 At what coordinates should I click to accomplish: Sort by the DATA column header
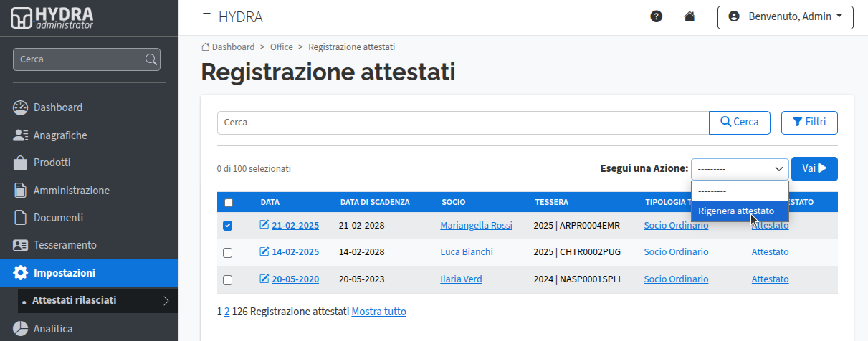pyautogui.click(x=270, y=202)
